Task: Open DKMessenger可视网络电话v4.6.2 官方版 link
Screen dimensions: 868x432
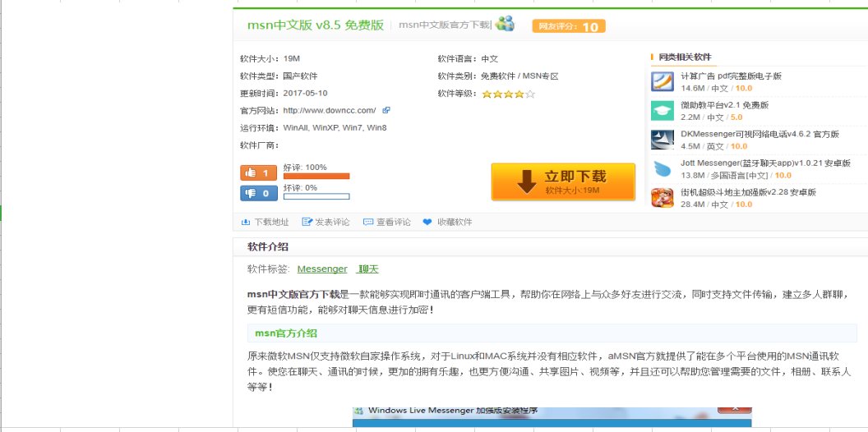Action: pyautogui.click(x=760, y=135)
